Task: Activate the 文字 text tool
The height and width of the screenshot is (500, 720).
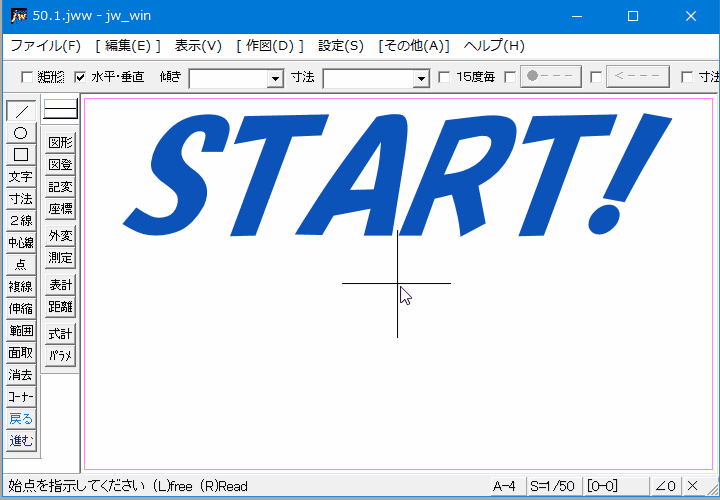Action: [x=21, y=176]
